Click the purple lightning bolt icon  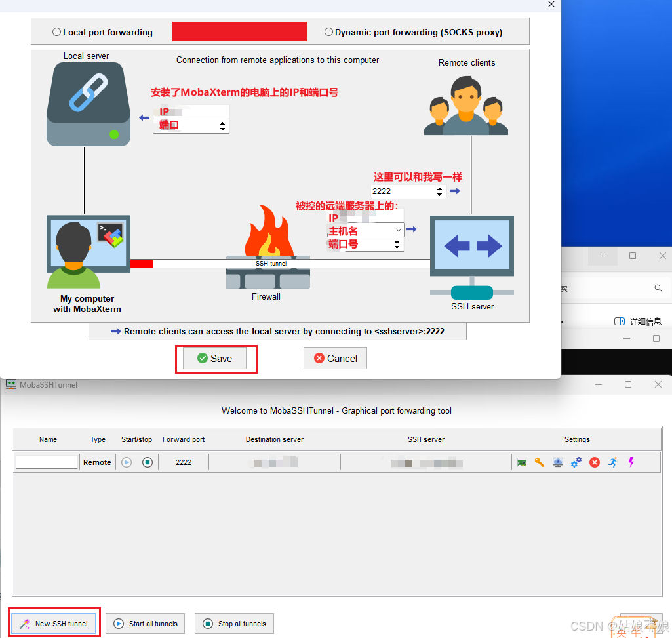[631, 462]
